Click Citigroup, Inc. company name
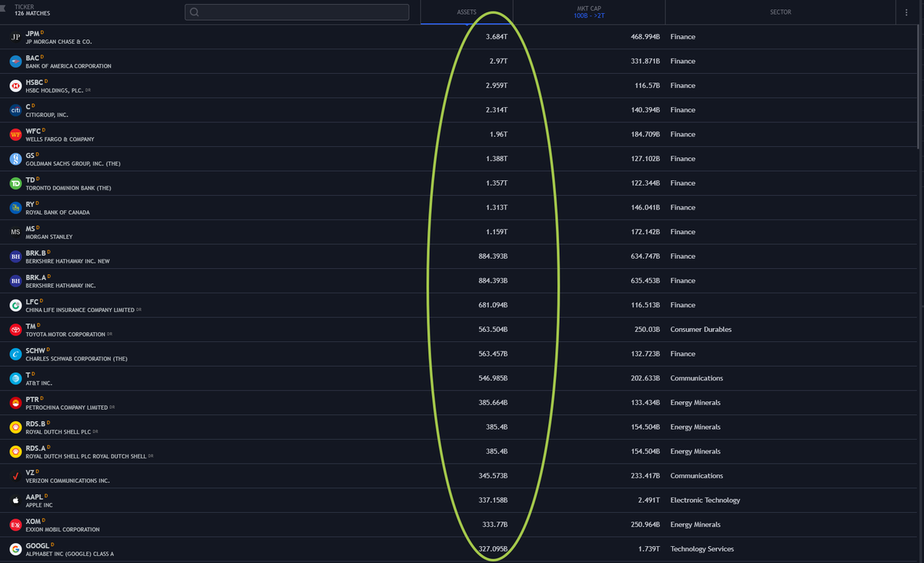The image size is (924, 563). [47, 115]
